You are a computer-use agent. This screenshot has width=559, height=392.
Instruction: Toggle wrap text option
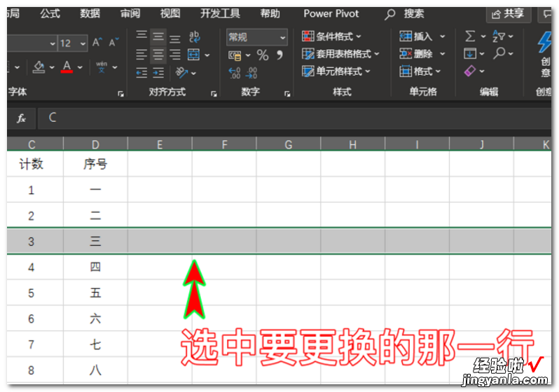tap(194, 36)
